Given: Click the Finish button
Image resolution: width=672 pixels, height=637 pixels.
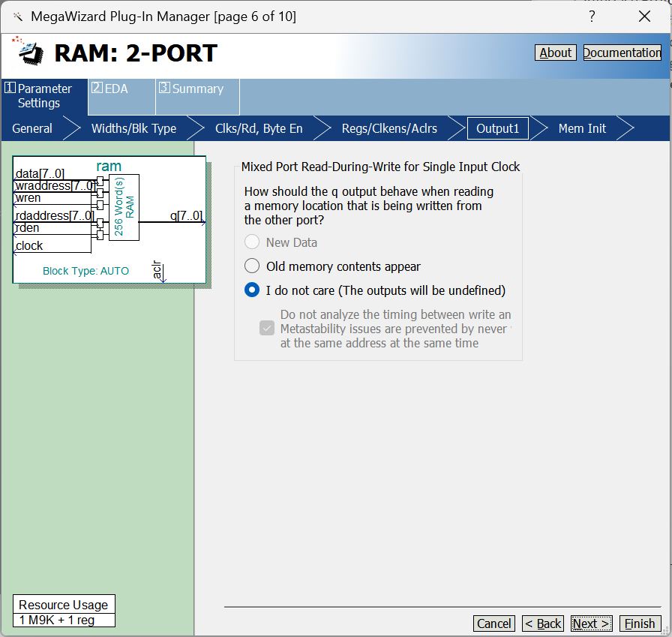Looking at the screenshot, I should point(640,623).
